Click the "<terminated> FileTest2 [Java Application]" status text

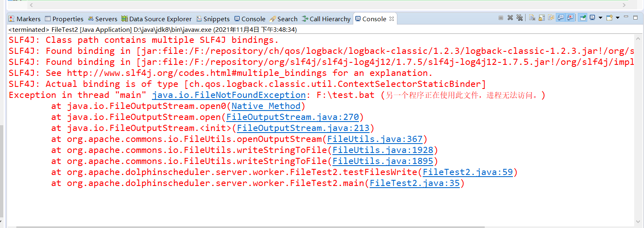153,30
